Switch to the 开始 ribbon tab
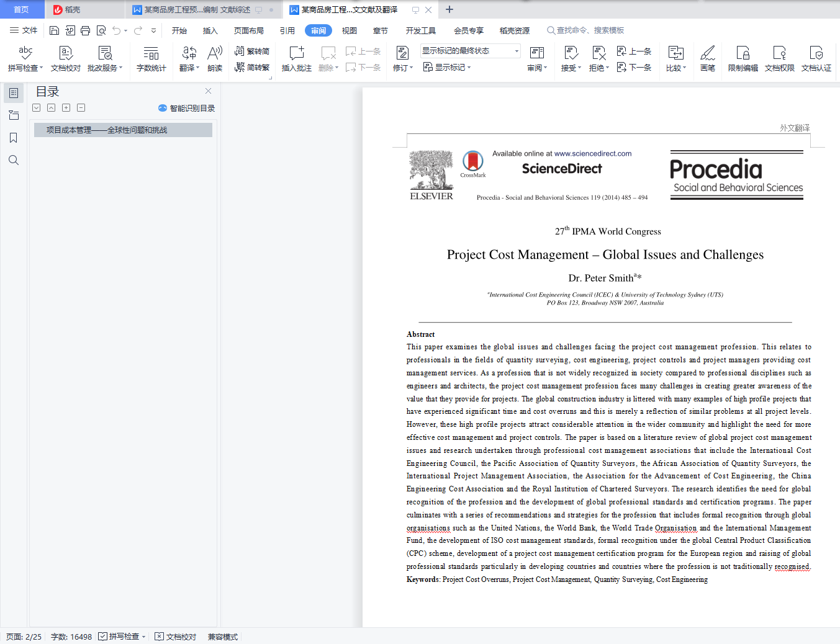Screen dimensions: 840x644 coord(179,30)
